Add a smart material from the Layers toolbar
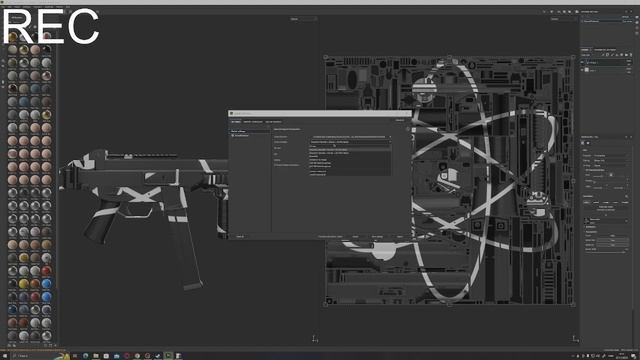This screenshot has height=360, width=640. click(x=622, y=55)
